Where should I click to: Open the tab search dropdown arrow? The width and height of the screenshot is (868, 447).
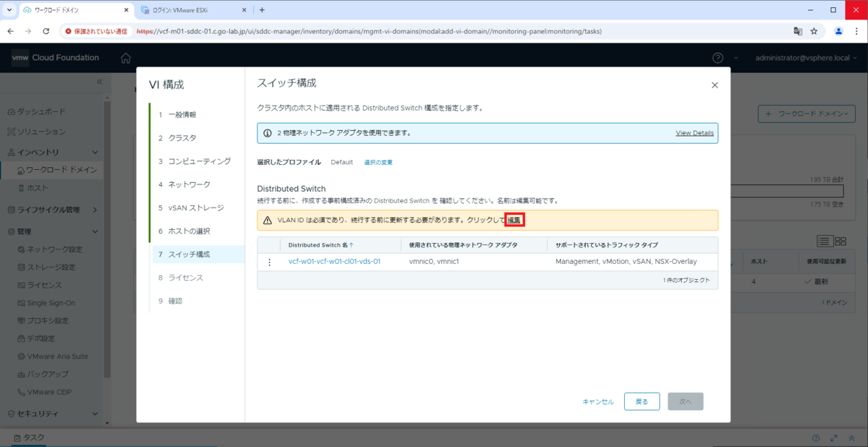coord(9,10)
